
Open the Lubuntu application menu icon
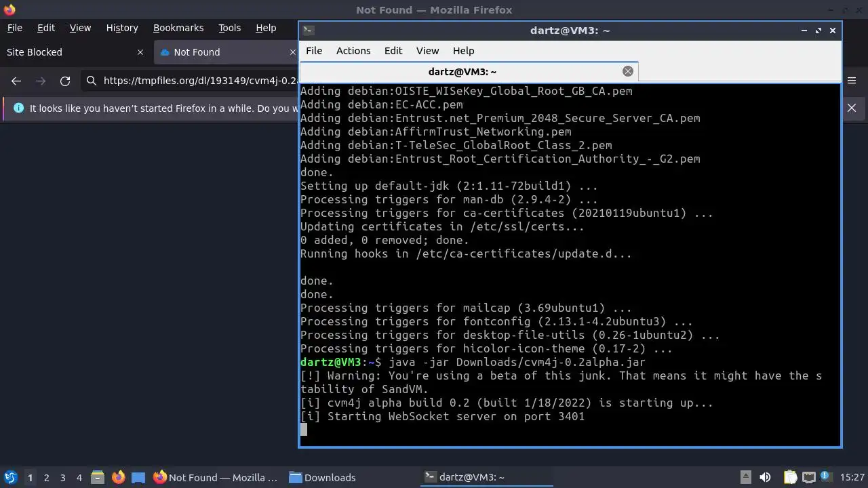10,477
